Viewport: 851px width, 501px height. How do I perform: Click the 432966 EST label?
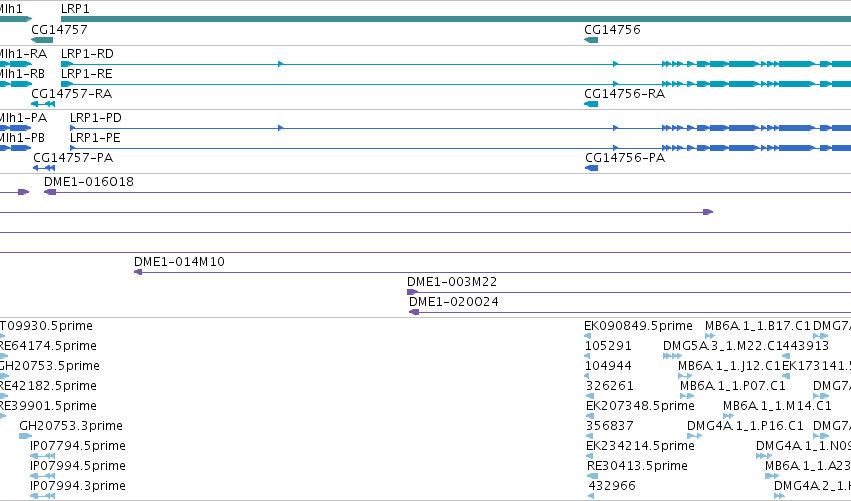coord(612,486)
